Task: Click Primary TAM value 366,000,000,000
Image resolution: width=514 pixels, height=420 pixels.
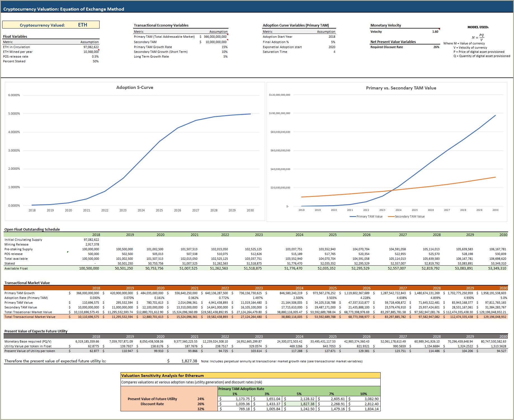Action: (x=215, y=37)
